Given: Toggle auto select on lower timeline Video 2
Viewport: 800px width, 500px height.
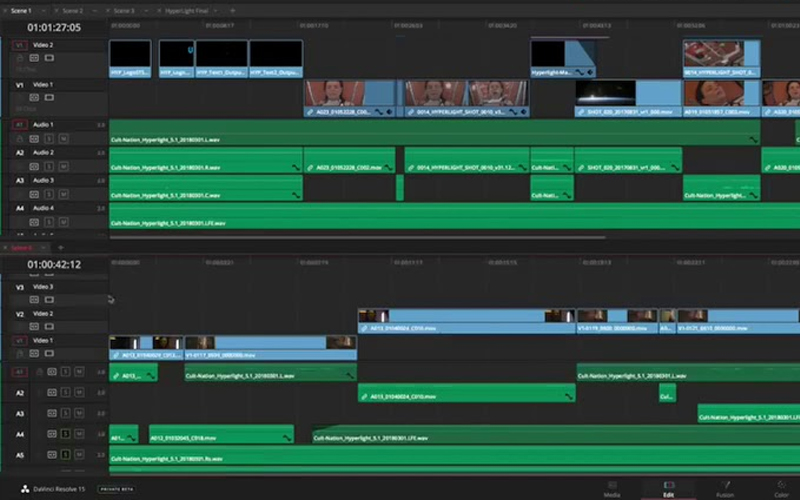Looking at the screenshot, I should [x=34, y=327].
